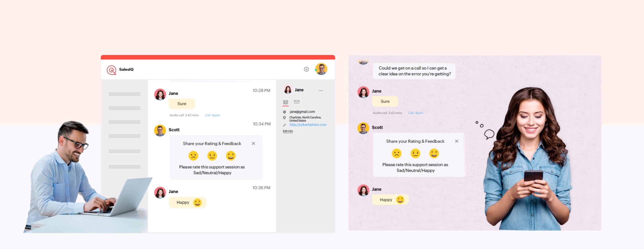Viewport: 644px width, 249px height.
Task: Click Call Again in visitor chat panel
Action: click(x=416, y=113)
